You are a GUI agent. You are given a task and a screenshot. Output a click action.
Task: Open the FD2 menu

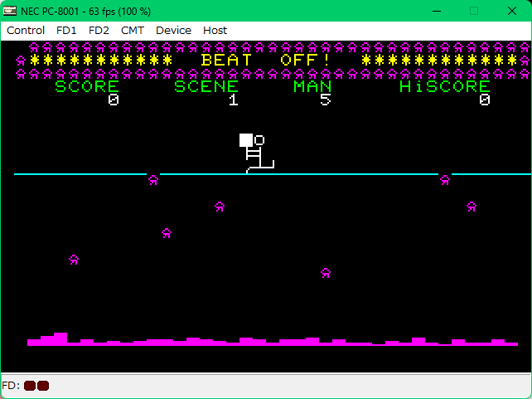click(x=99, y=31)
